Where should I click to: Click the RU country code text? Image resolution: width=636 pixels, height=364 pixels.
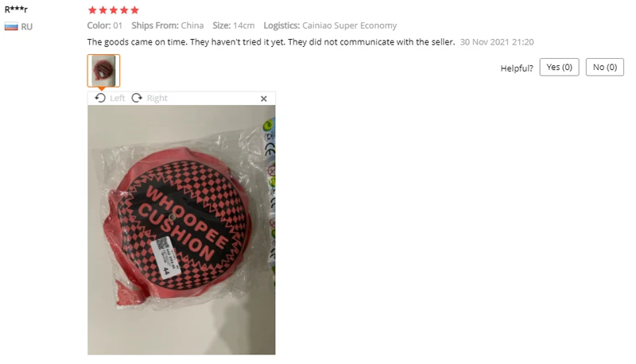pyautogui.click(x=27, y=27)
